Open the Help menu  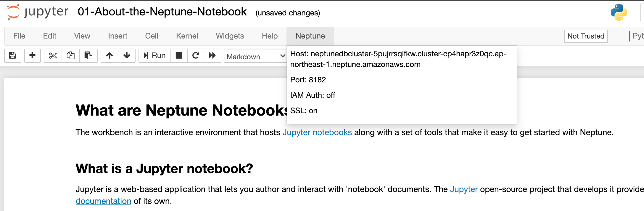[270, 36]
